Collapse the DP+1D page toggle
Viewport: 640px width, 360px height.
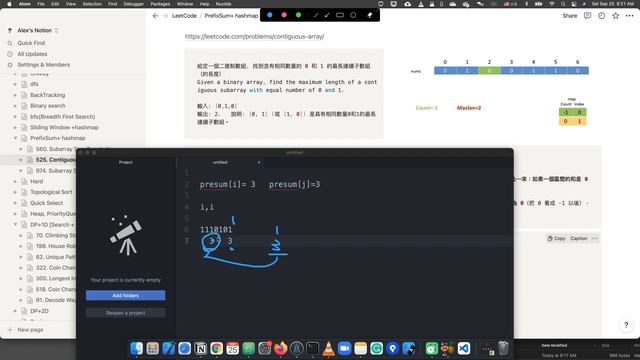pyautogui.click(x=16, y=224)
